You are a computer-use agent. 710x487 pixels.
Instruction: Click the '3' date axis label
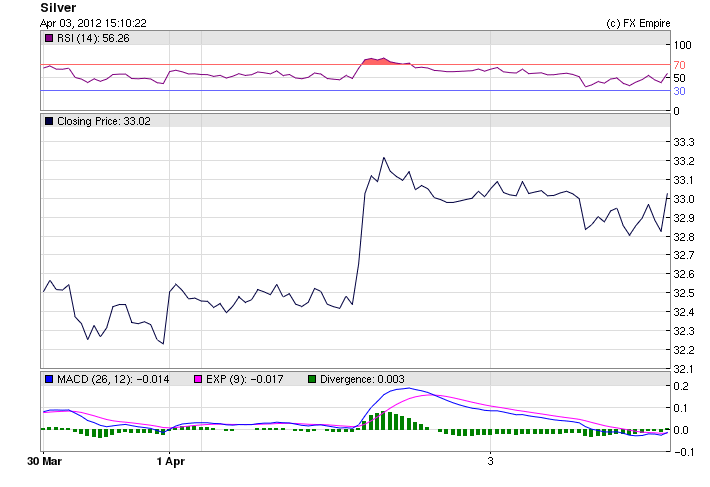coord(490,461)
